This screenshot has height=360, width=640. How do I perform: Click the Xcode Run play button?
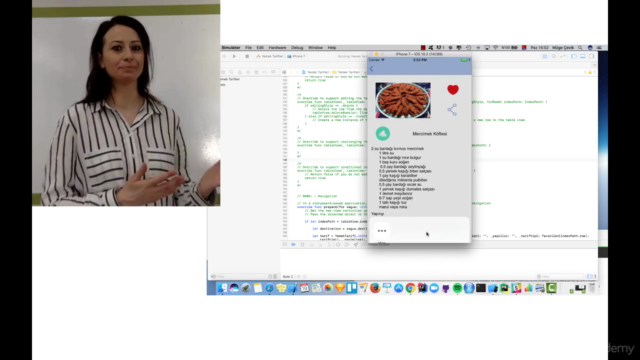tap(234, 56)
